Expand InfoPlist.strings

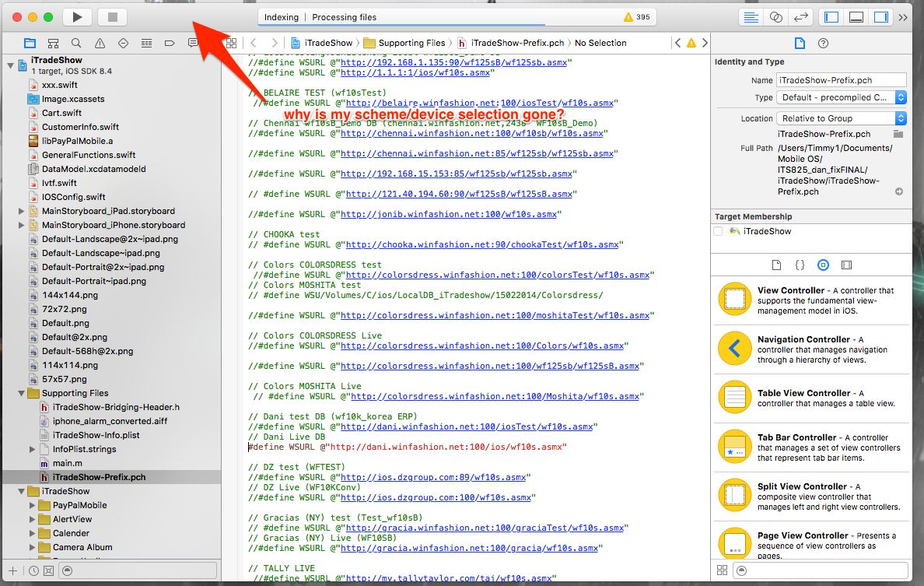coord(33,449)
